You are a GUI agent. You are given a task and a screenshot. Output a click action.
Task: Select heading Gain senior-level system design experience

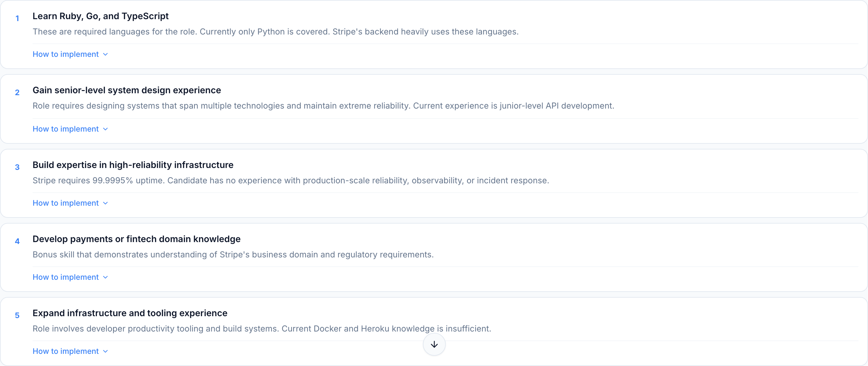point(127,90)
